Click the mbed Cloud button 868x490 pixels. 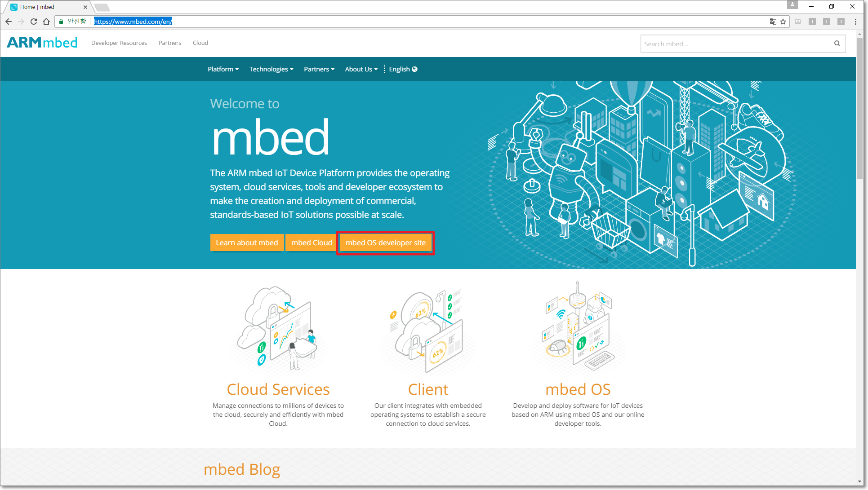(x=311, y=243)
